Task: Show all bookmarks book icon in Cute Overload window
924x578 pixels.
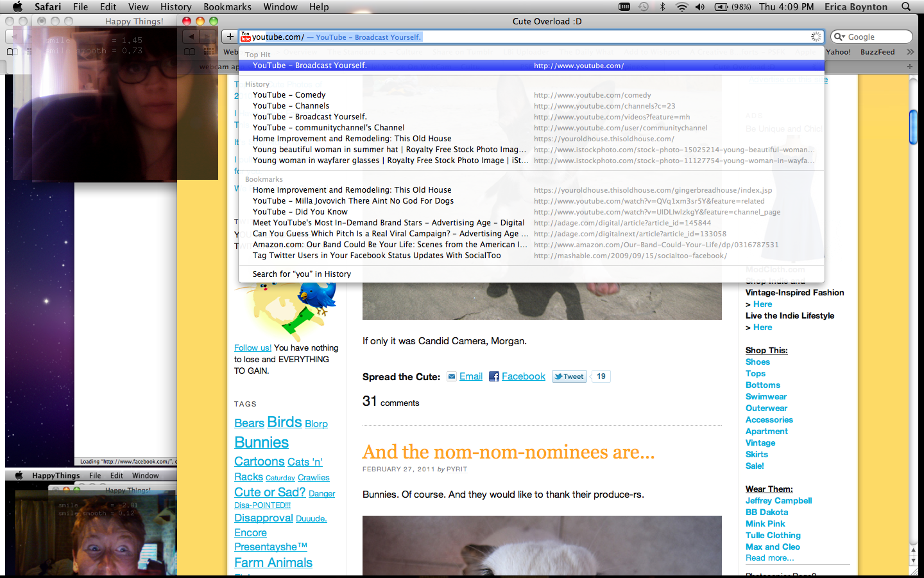Action: click(189, 51)
